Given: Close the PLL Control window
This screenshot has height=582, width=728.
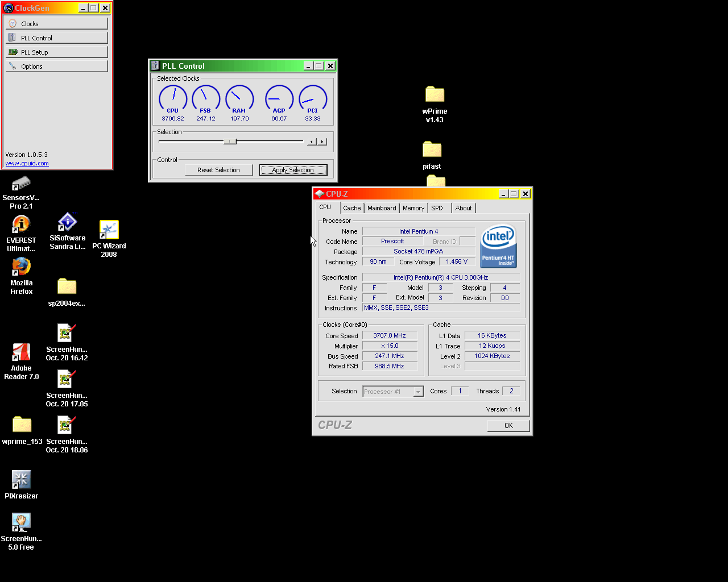Looking at the screenshot, I should pyautogui.click(x=330, y=66).
